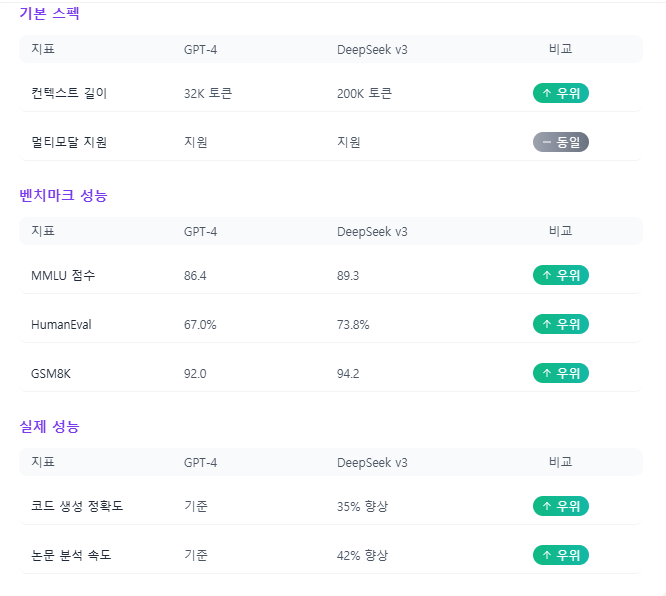Select the 42% 향상 value

pos(362,555)
